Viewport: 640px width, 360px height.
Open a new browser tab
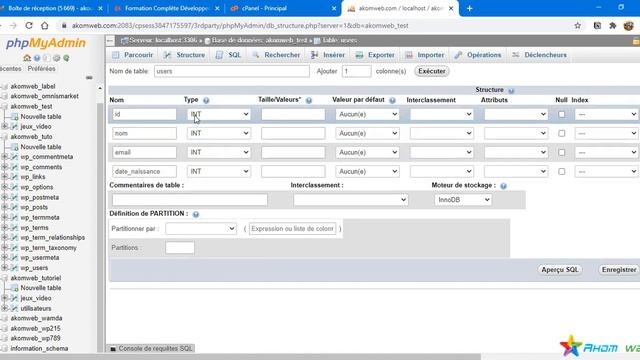coord(469,8)
